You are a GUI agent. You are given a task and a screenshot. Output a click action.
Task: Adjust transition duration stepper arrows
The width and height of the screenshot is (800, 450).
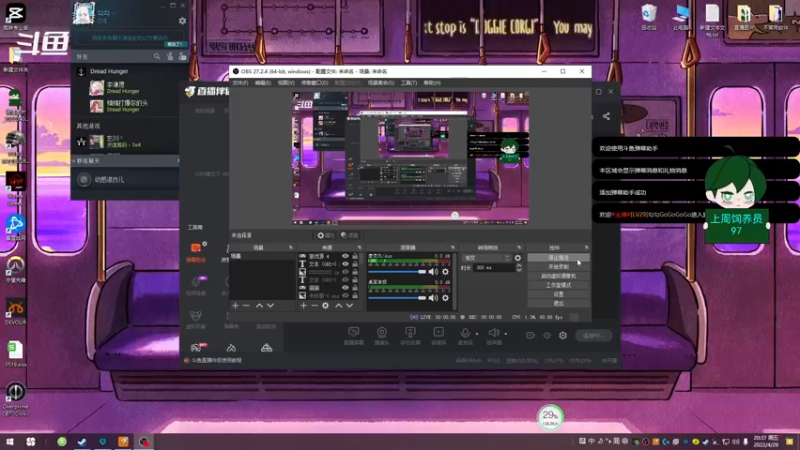(519, 268)
